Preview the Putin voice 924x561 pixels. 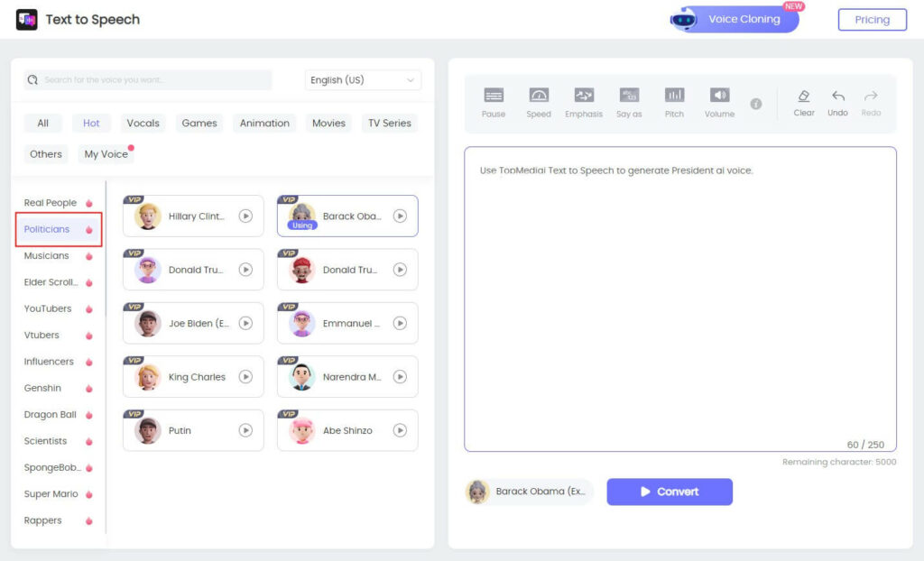click(245, 430)
